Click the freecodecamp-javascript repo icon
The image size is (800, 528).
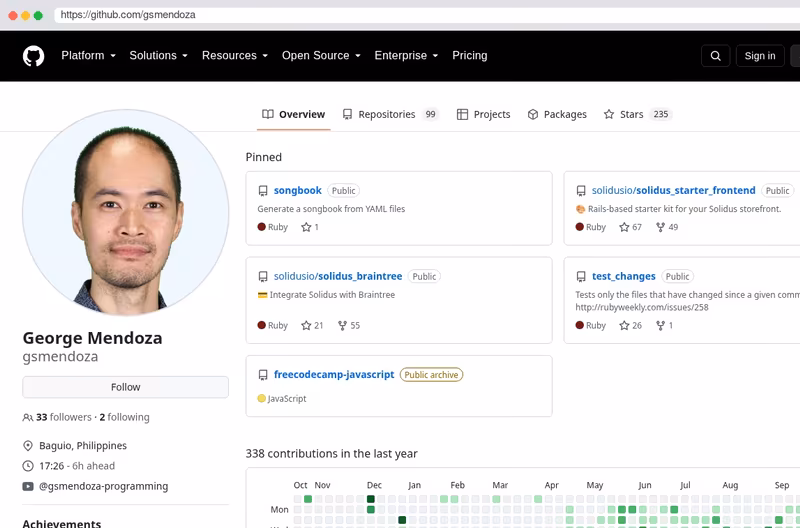point(263,375)
